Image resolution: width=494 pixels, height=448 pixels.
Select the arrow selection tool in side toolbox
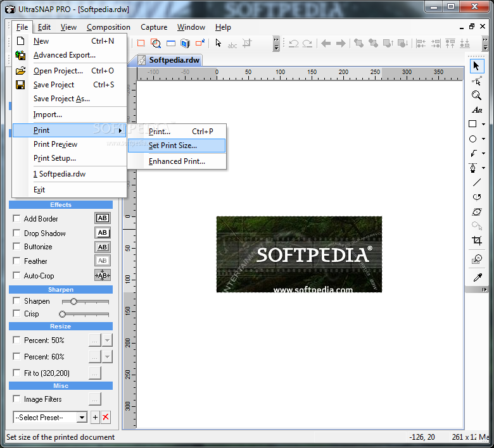pos(476,66)
